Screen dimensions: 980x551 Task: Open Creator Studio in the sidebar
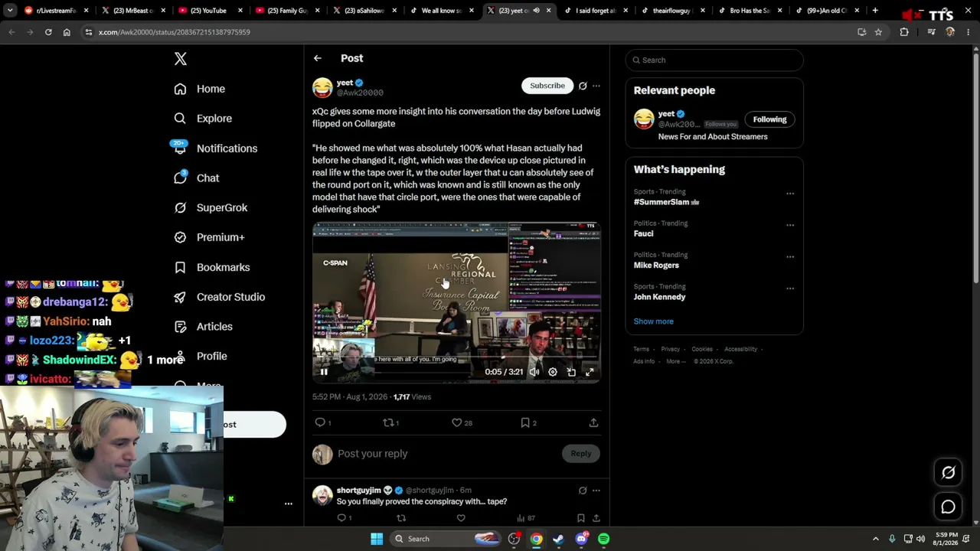220,297
